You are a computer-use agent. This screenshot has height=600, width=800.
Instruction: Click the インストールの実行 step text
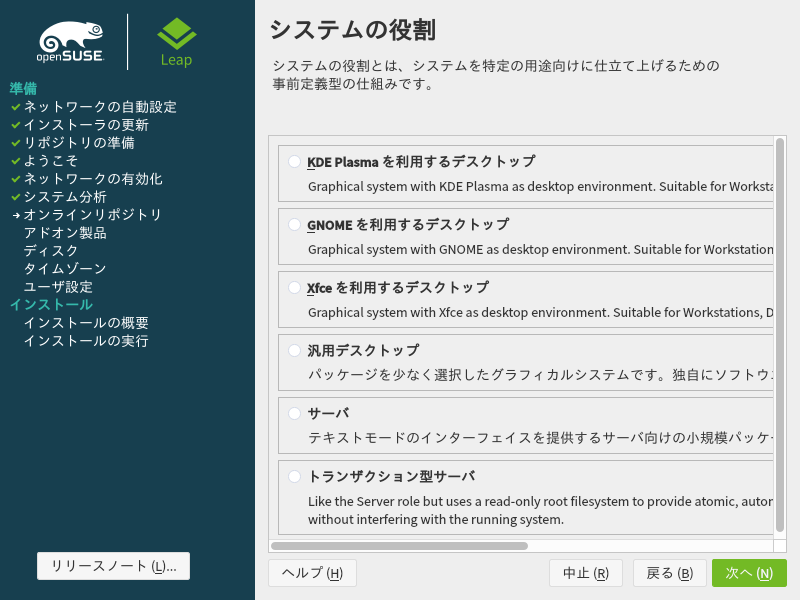coord(86,341)
